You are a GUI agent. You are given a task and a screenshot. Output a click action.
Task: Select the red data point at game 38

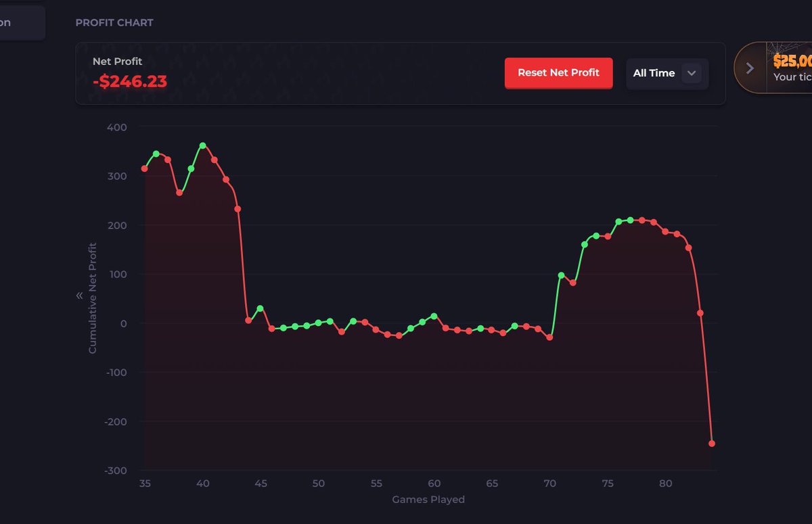click(179, 193)
